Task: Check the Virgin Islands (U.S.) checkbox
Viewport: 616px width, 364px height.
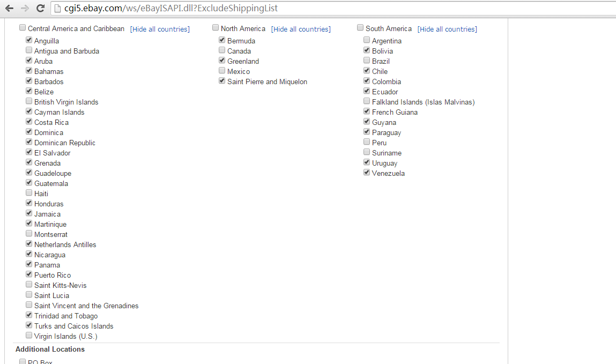Action: [x=29, y=336]
